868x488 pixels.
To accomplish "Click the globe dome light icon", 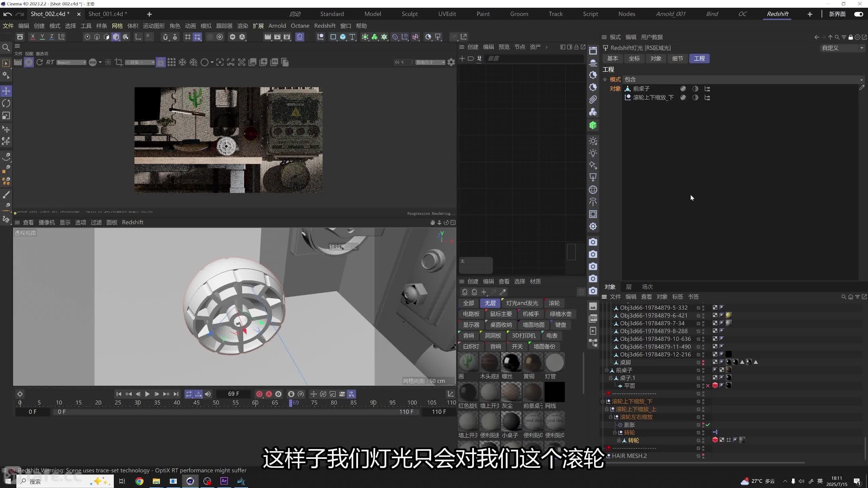I will (x=593, y=190).
